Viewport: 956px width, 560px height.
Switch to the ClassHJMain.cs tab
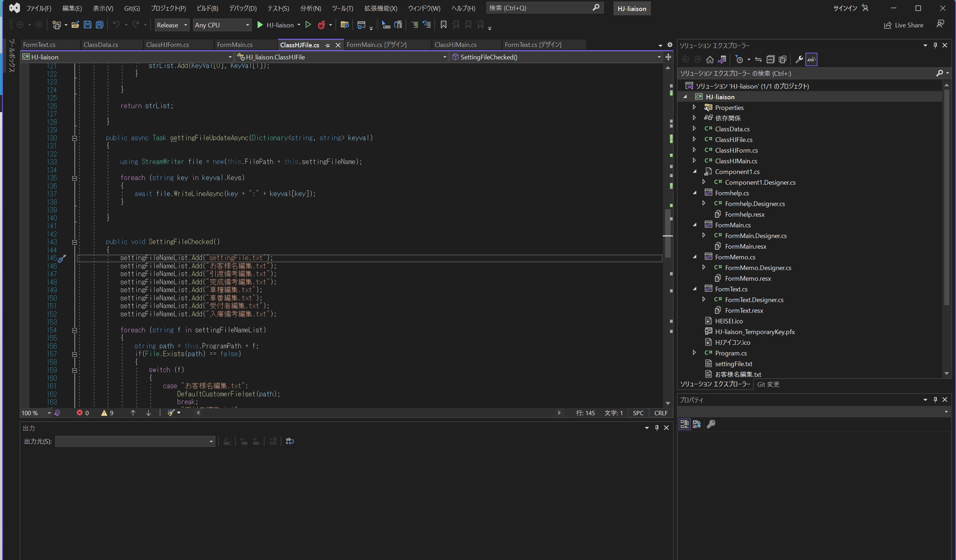[x=455, y=45]
